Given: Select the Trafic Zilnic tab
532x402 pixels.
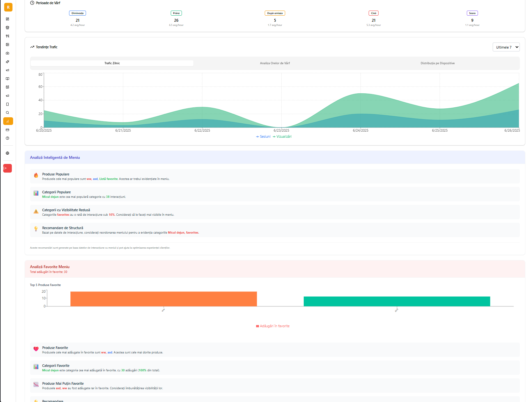Looking at the screenshot, I should click(x=112, y=63).
